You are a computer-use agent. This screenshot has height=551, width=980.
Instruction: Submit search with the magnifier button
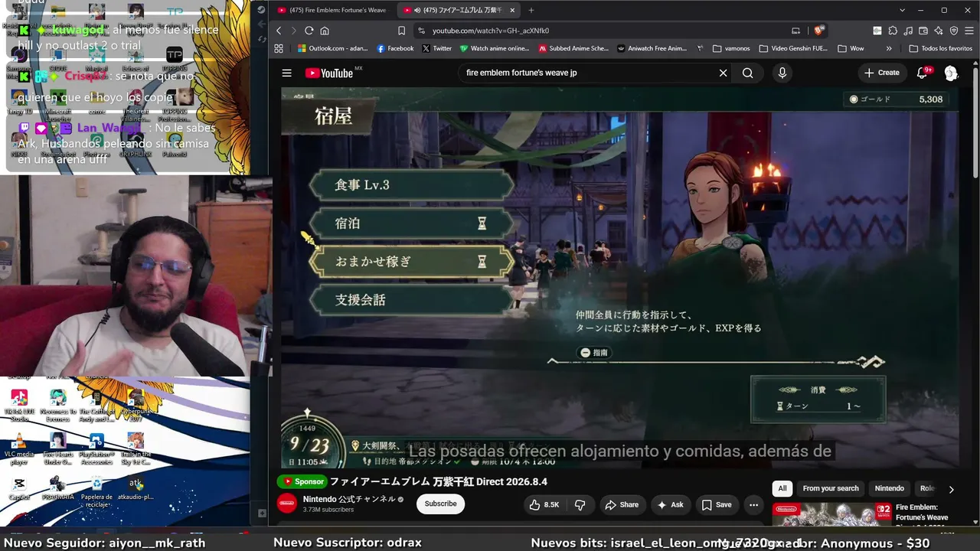point(748,73)
